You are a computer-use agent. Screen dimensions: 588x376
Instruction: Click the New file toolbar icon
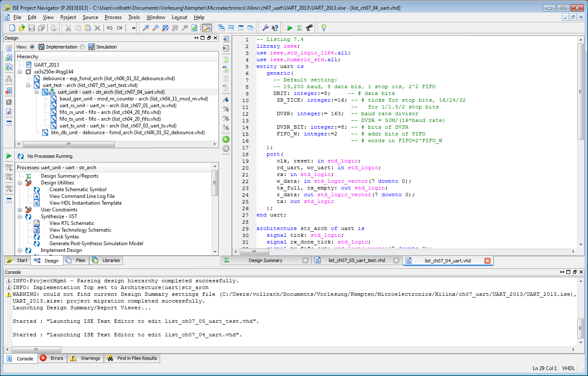[x=12, y=28]
